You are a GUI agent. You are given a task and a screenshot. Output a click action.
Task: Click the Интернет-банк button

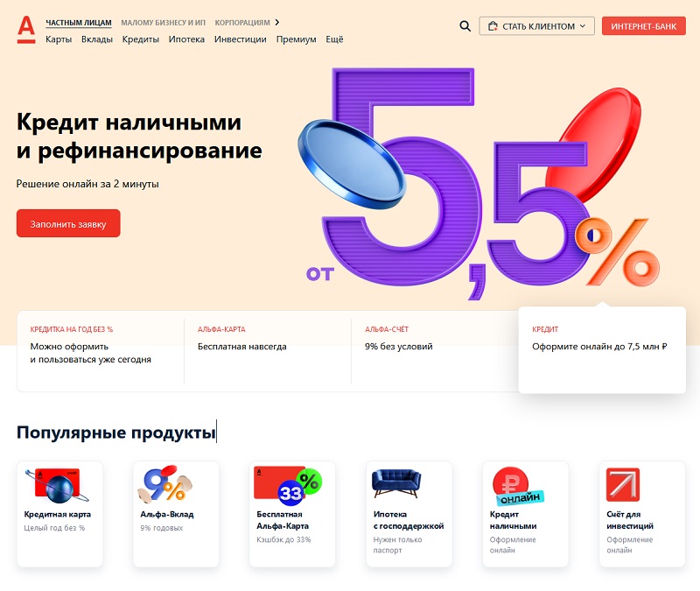coord(643,26)
